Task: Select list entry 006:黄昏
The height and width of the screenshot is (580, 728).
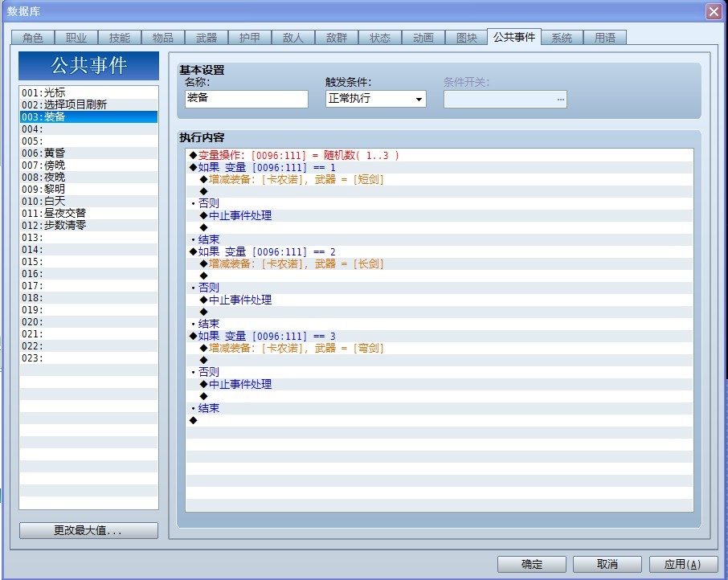Action: [88, 153]
